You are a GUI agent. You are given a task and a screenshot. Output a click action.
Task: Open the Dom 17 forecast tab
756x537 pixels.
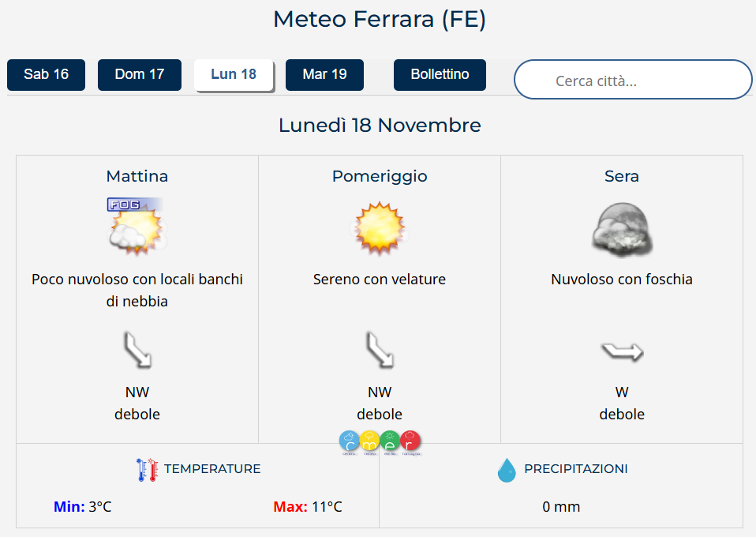140,75
